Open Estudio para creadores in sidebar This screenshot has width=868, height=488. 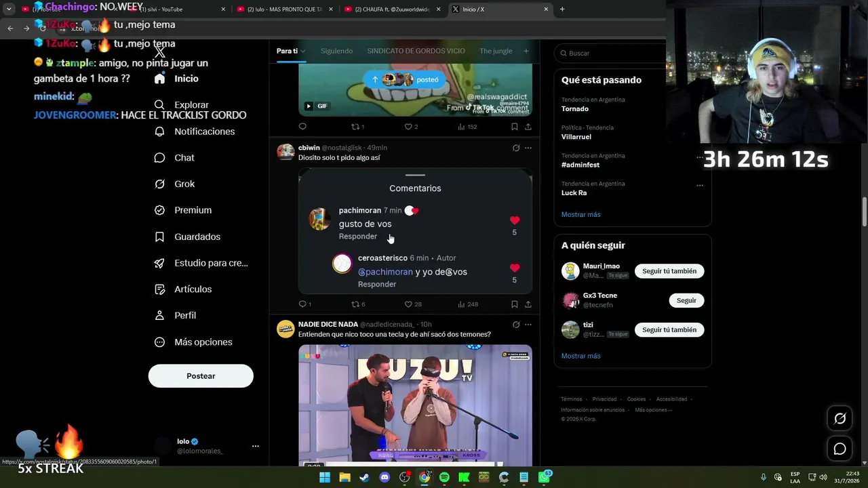click(201, 263)
